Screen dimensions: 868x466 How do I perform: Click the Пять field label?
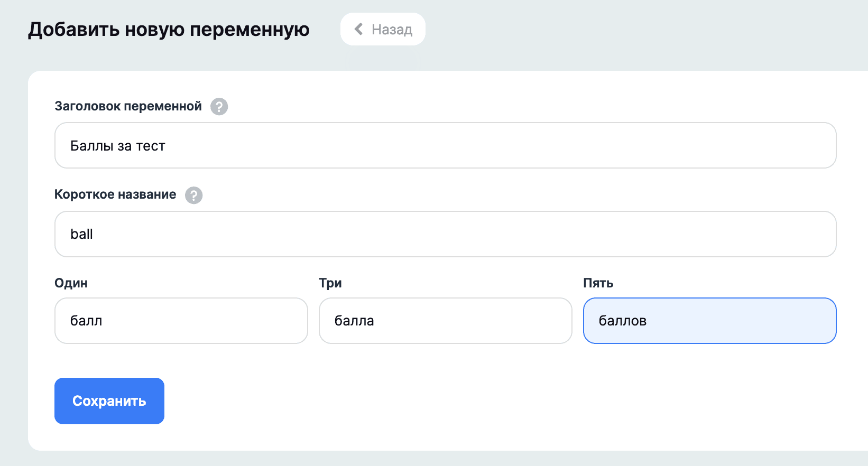coord(598,283)
